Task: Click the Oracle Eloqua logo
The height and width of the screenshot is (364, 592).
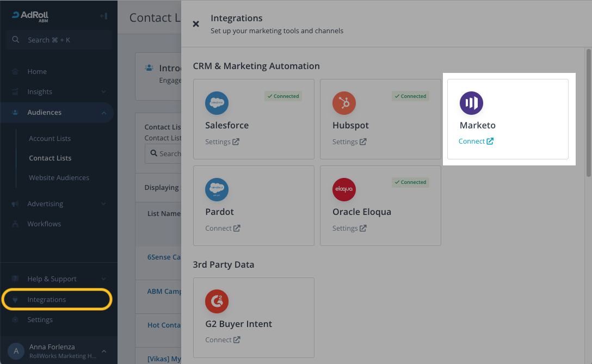Action: (344, 189)
